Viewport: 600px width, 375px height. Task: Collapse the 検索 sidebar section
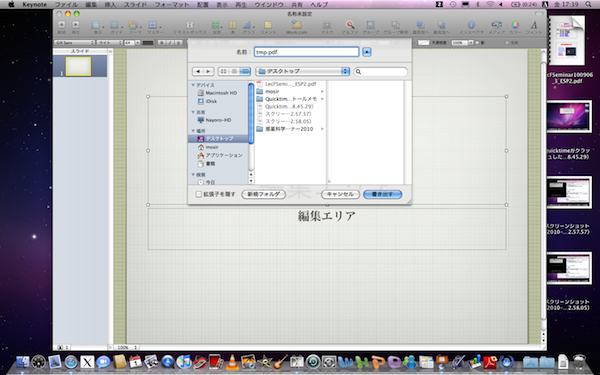click(x=193, y=174)
